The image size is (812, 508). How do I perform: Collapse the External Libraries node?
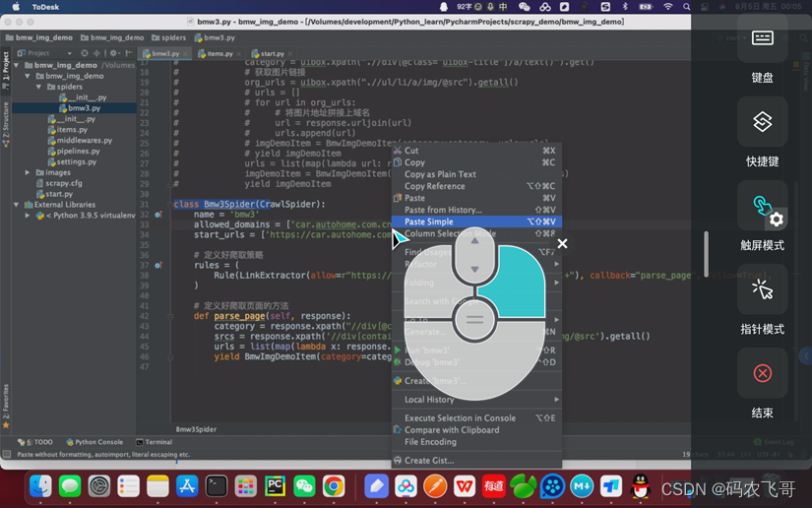pyautogui.click(x=16, y=205)
